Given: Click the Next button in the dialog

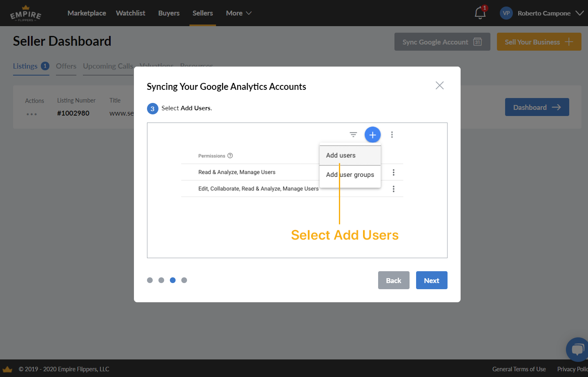Looking at the screenshot, I should tap(432, 280).
